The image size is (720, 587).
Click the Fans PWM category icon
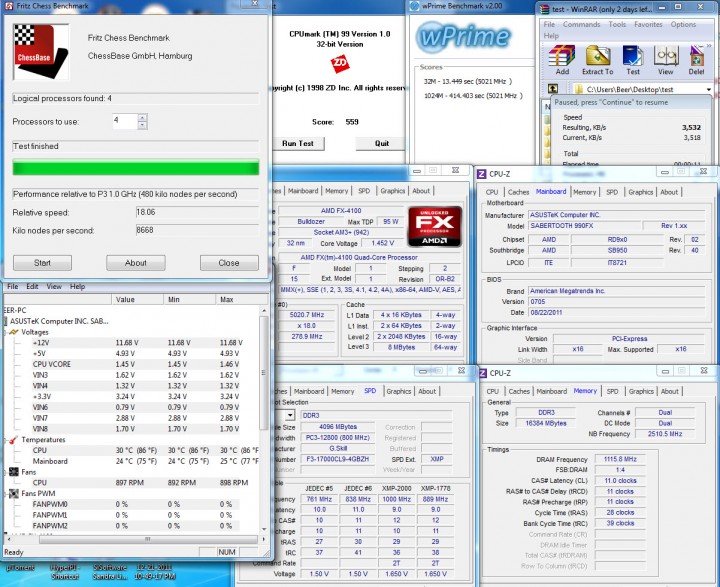tap(14, 493)
